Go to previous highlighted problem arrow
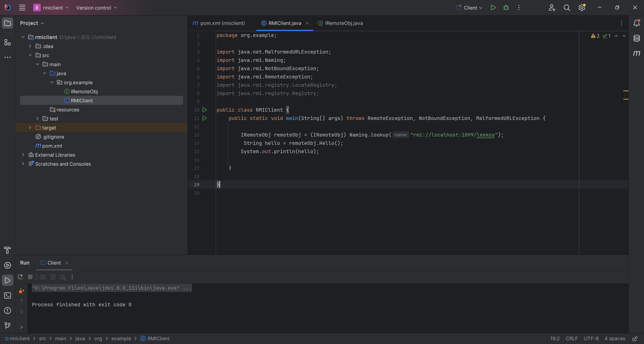The height and width of the screenshot is (344, 644). click(616, 36)
